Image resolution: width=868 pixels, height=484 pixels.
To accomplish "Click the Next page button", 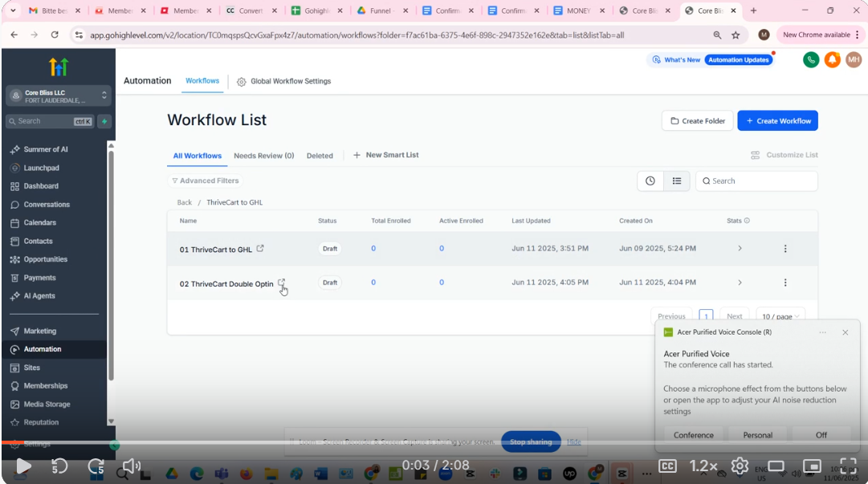I will coord(735,315).
